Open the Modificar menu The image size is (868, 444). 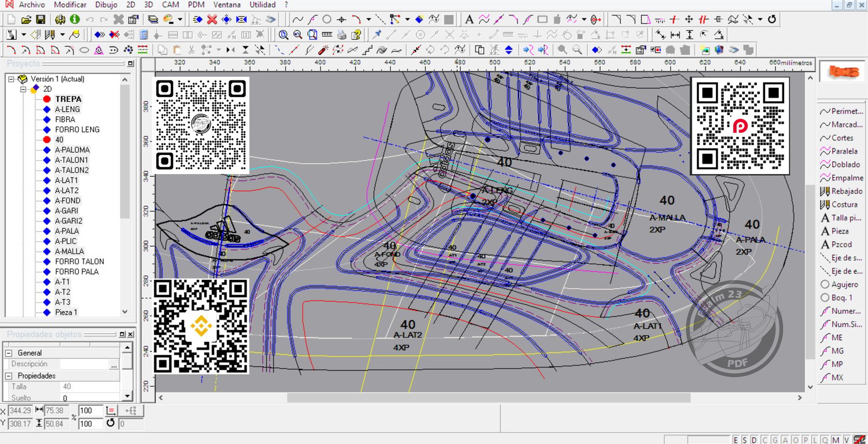click(x=70, y=5)
